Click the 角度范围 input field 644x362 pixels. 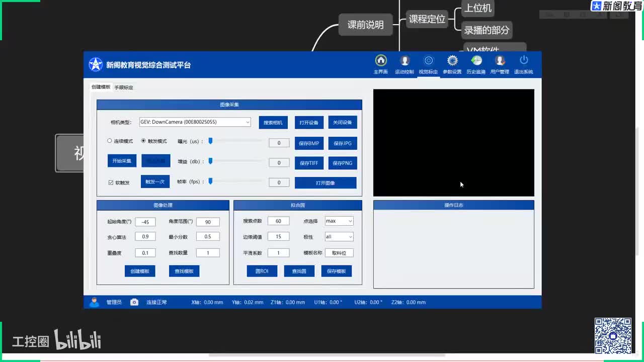(208, 222)
